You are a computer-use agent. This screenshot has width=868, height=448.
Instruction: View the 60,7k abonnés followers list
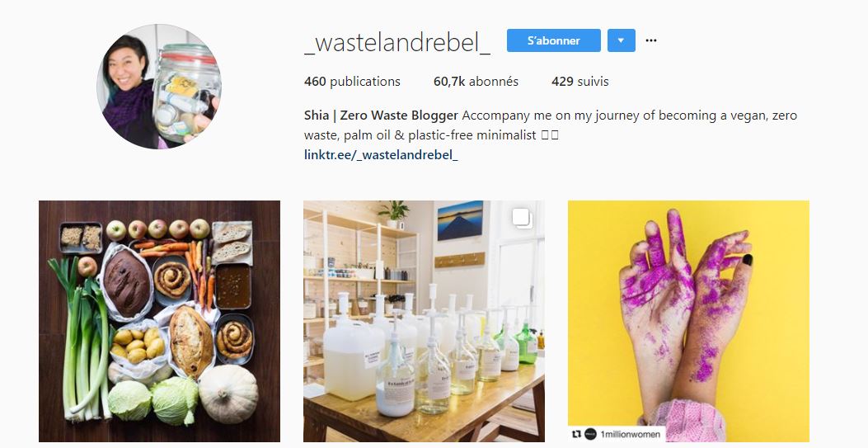point(476,82)
